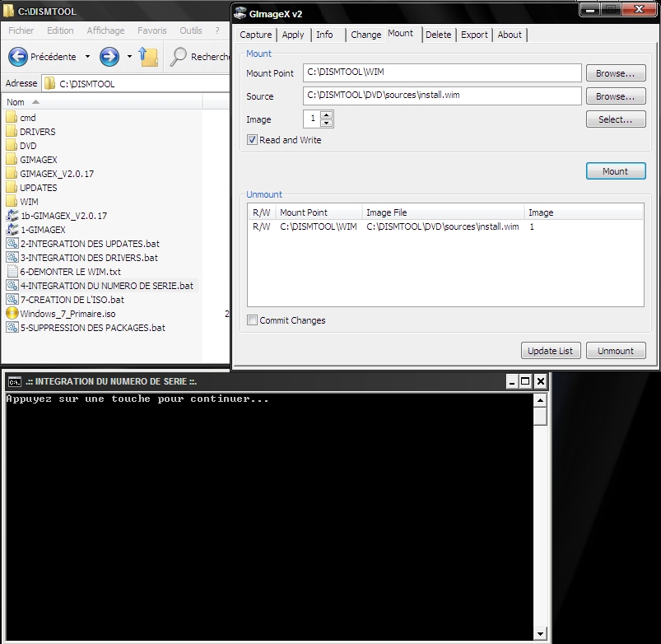
Task: Select the 7-CREATION DE L'ISO.bat file icon
Action: 12,300
